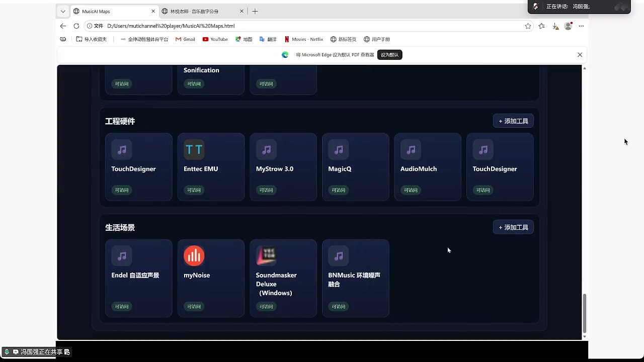
Task: Dismiss the Microsoft Edge PDF banner
Action: coord(580,55)
